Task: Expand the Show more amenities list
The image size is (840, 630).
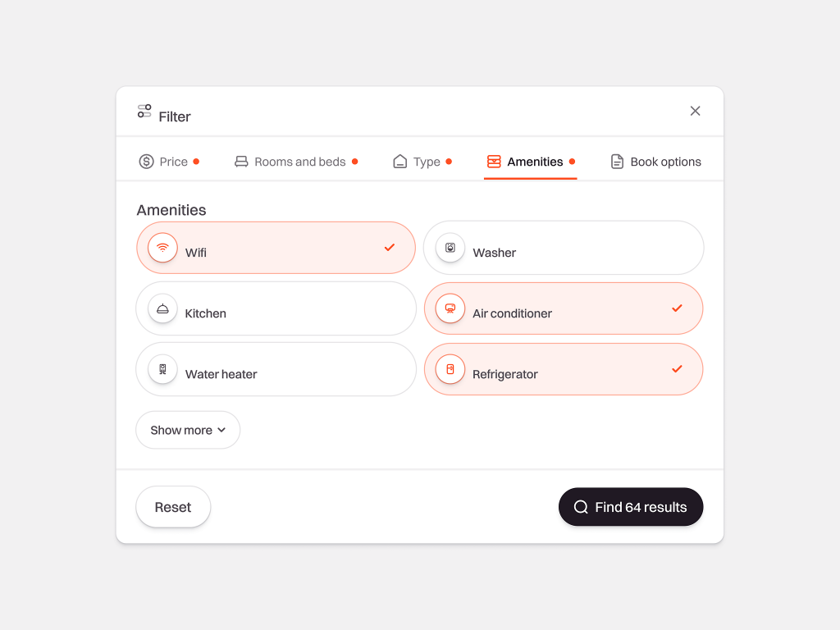Action: click(x=181, y=430)
